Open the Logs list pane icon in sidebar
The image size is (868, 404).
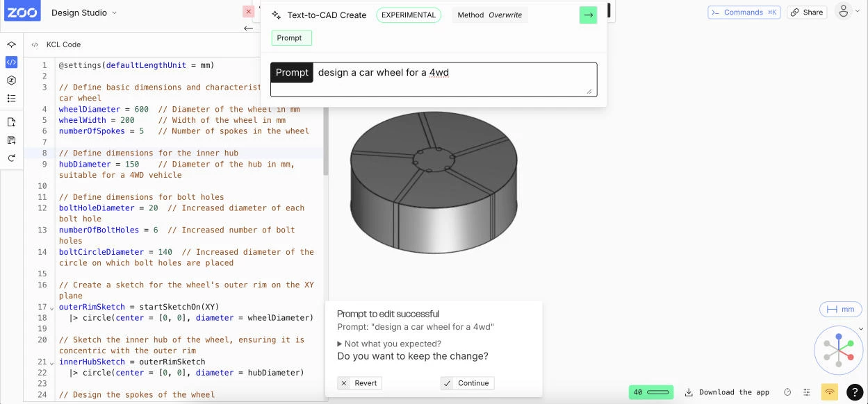pyautogui.click(x=11, y=98)
